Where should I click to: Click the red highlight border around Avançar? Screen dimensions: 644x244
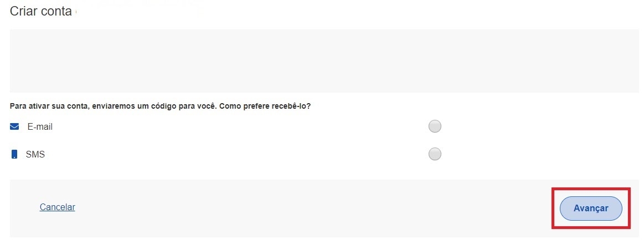click(x=591, y=190)
